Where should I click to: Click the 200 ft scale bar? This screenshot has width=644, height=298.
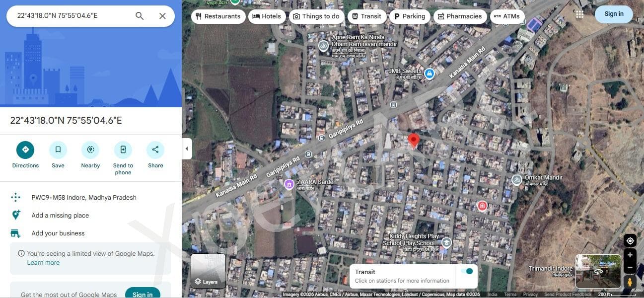(x=618, y=295)
